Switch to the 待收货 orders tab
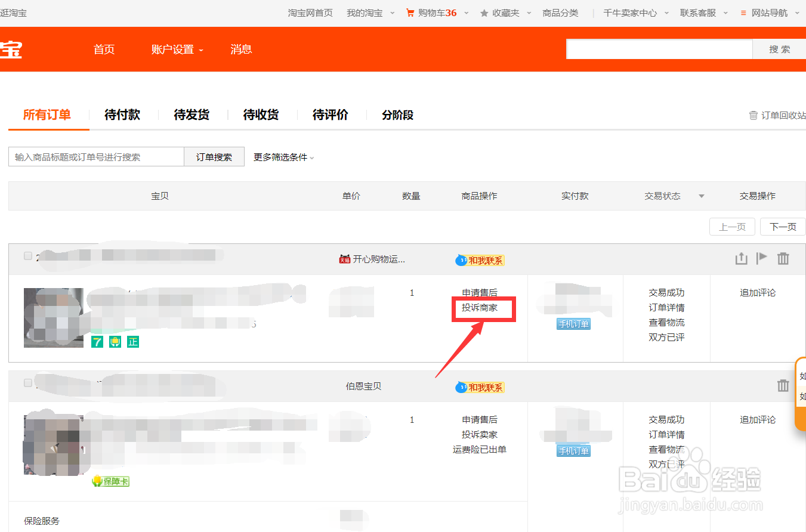This screenshot has width=806, height=532. (261, 115)
